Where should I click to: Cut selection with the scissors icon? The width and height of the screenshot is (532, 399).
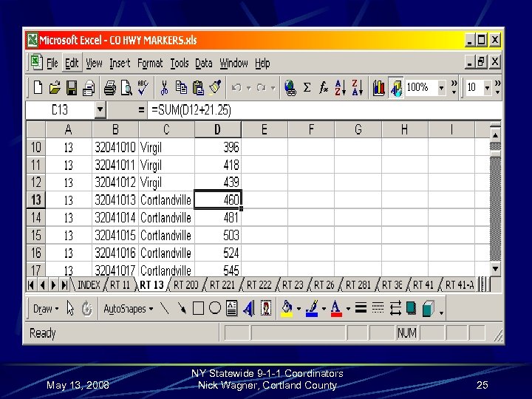pyautogui.click(x=164, y=88)
